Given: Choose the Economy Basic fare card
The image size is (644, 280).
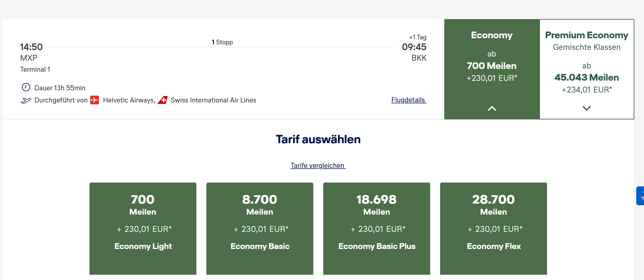Looking at the screenshot, I should [x=260, y=228].
